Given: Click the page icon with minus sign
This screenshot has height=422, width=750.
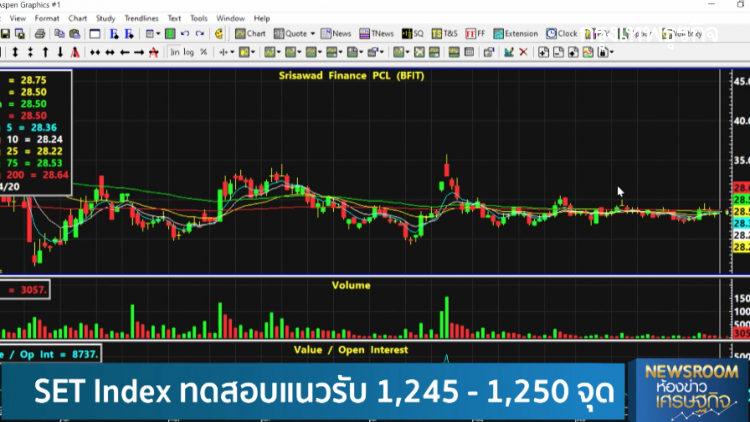Looking at the screenshot, I should tap(558, 52).
